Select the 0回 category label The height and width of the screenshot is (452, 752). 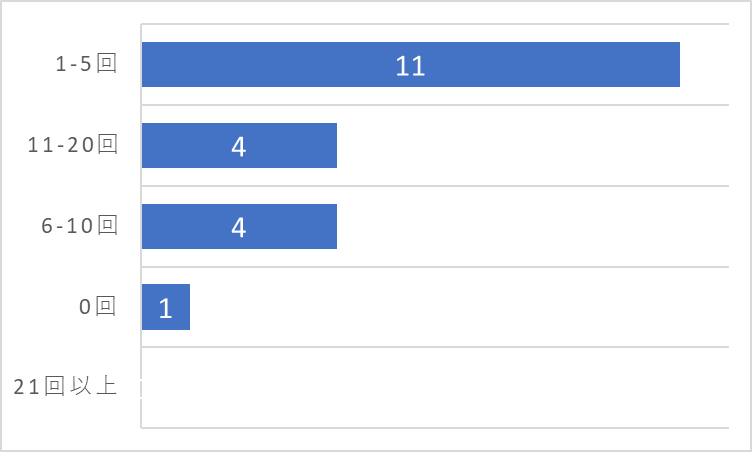[x=98, y=306]
